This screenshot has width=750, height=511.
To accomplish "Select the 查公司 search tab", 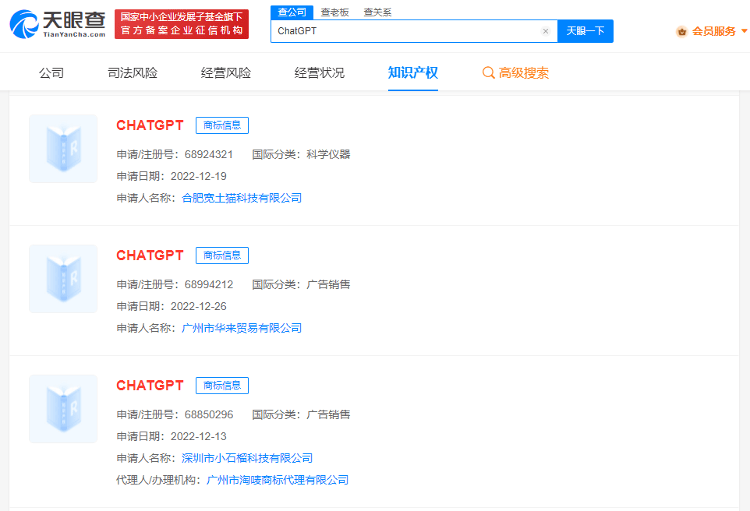I will [292, 12].
